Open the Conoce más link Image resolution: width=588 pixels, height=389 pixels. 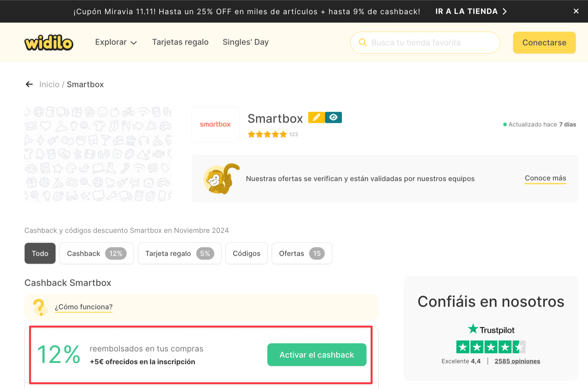[545, 178]
